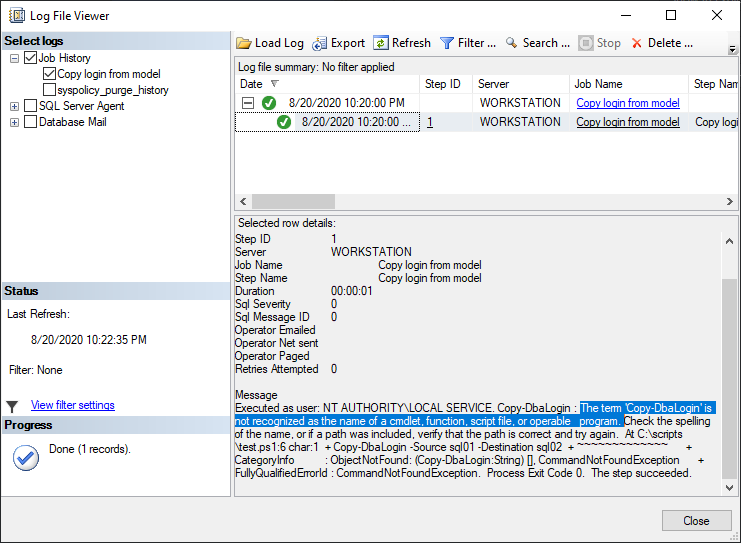Click WORKSTATION in the step 1 row
The image size is (741, 543).
click(x=520, y=122)
